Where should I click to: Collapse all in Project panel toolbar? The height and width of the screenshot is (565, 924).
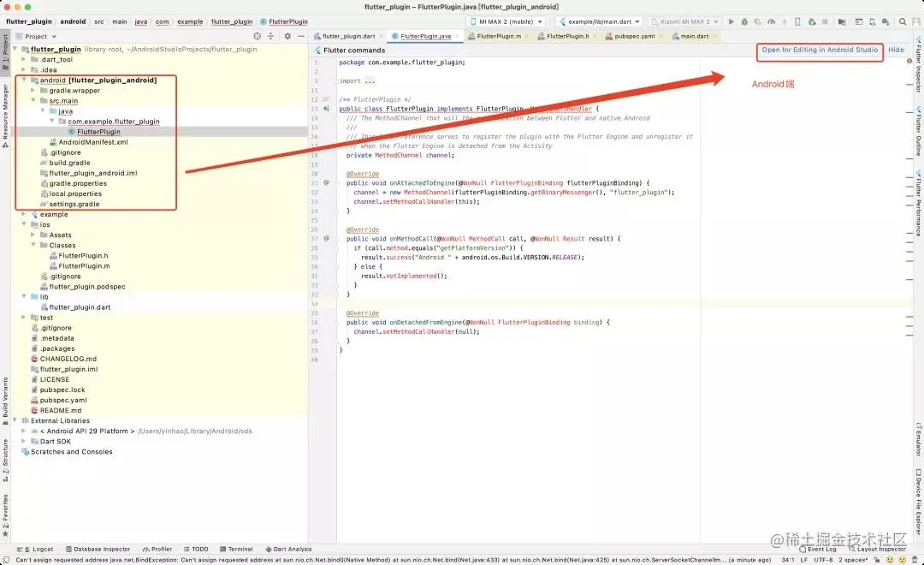(x=270, y=36)
